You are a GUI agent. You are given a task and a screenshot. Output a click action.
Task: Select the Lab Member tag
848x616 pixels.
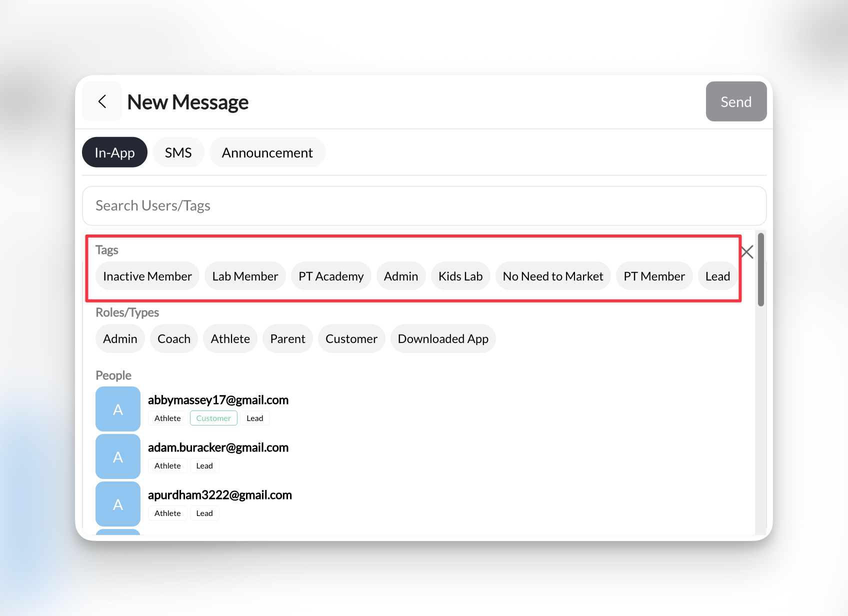[x=244, y=275]
